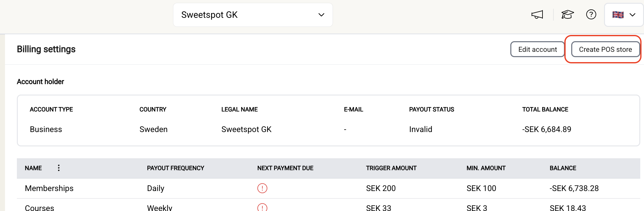Click the BALANCE column header
The width and height of the screenshot is (644, 211).
pos(563,168)
